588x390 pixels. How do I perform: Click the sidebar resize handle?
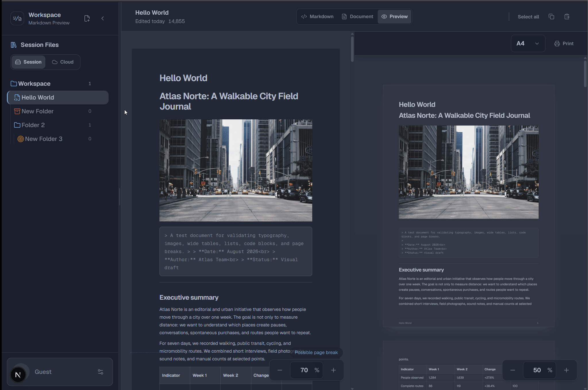[x=120, y=196]
